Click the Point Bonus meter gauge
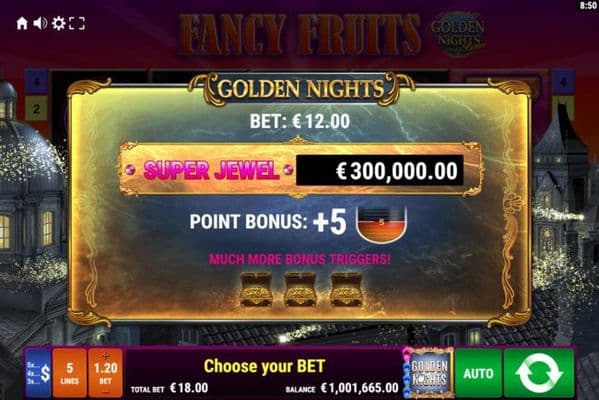Viewport: 599px width, 400px height. (x=381, y=225)
